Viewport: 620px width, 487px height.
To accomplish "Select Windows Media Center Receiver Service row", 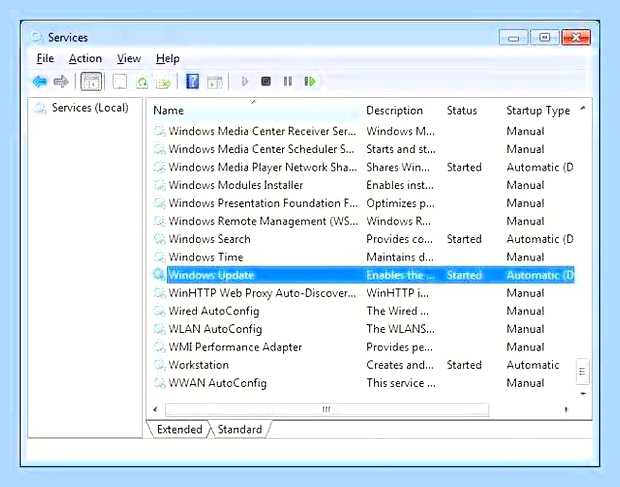I will tap(363, 131).
